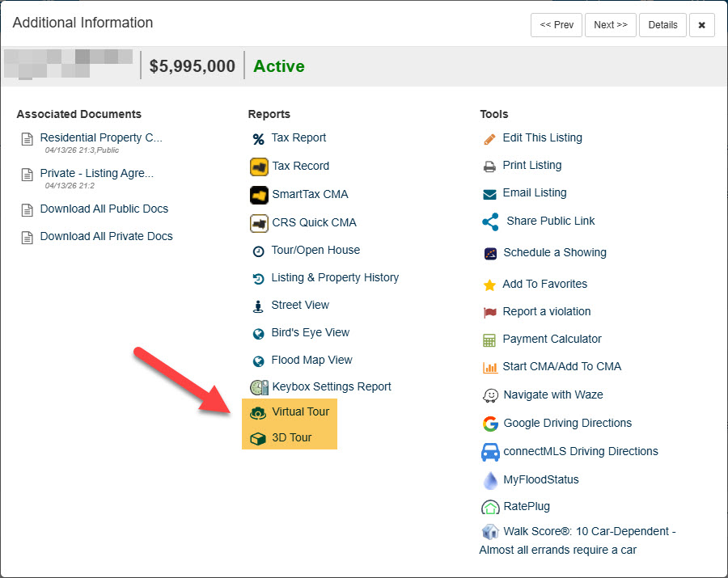The width and height of the screenshot is (728, 578).
Task: Click the Report a violation flag icon
Action: [x=489, y=313]
